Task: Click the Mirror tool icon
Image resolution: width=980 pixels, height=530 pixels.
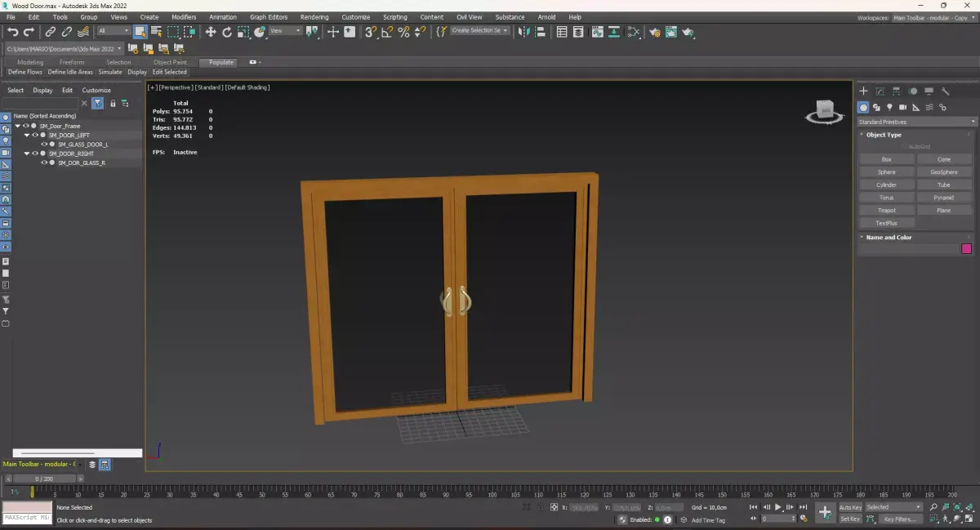Action: pos(524,32)
